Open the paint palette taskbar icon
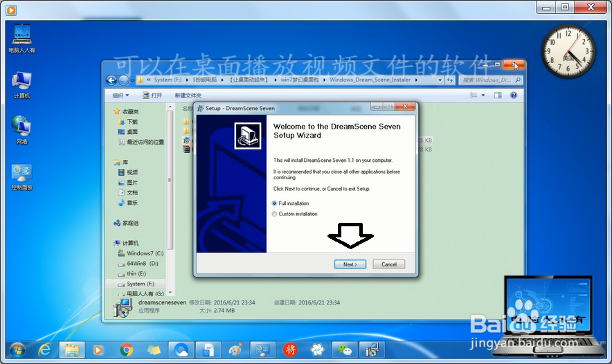Viewport: 612px width, 364px height. click(235, 350)
